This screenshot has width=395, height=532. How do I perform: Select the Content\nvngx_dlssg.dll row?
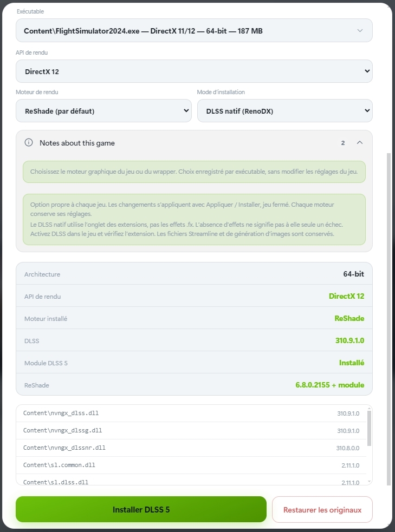tap(191, 431)
